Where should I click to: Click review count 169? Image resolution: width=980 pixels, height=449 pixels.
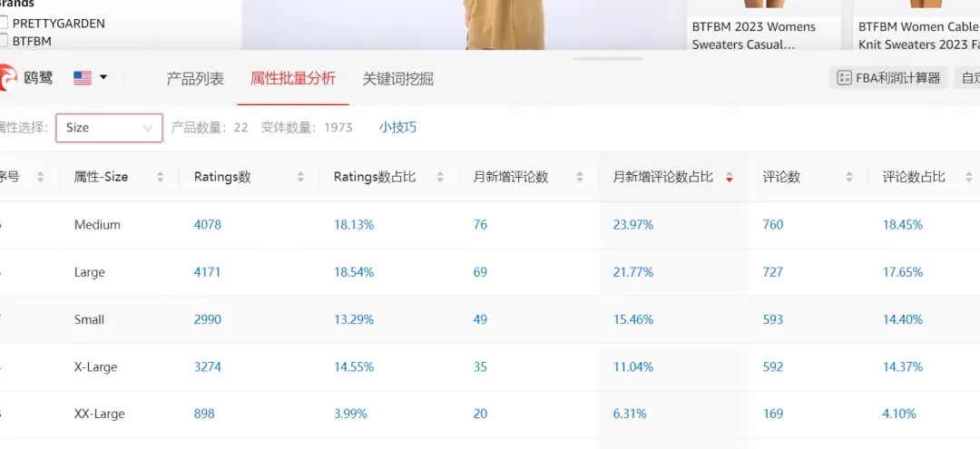(773, 414)
